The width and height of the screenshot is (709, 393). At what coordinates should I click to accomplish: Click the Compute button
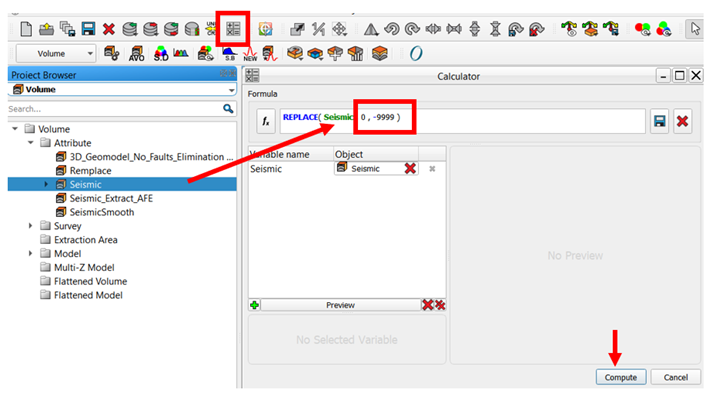(x=621, y=377)
